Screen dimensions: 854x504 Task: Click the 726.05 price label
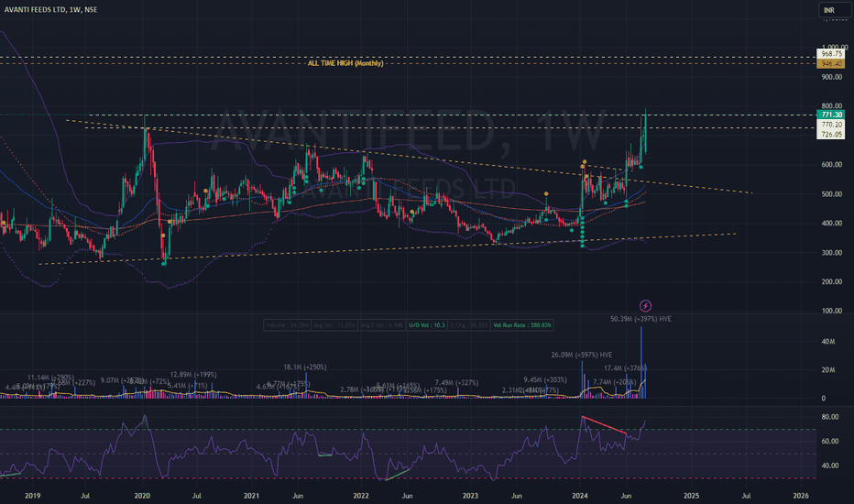(x=831, y=135)
